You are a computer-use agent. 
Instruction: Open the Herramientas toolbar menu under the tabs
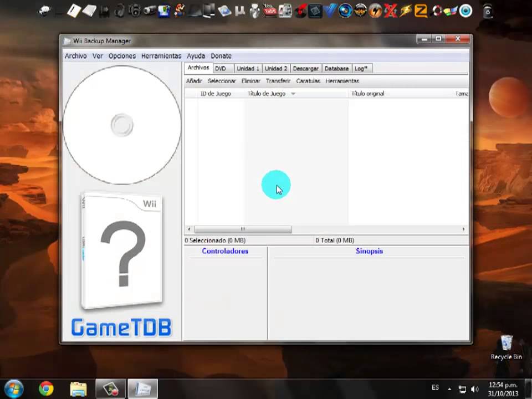pos(342,81)
